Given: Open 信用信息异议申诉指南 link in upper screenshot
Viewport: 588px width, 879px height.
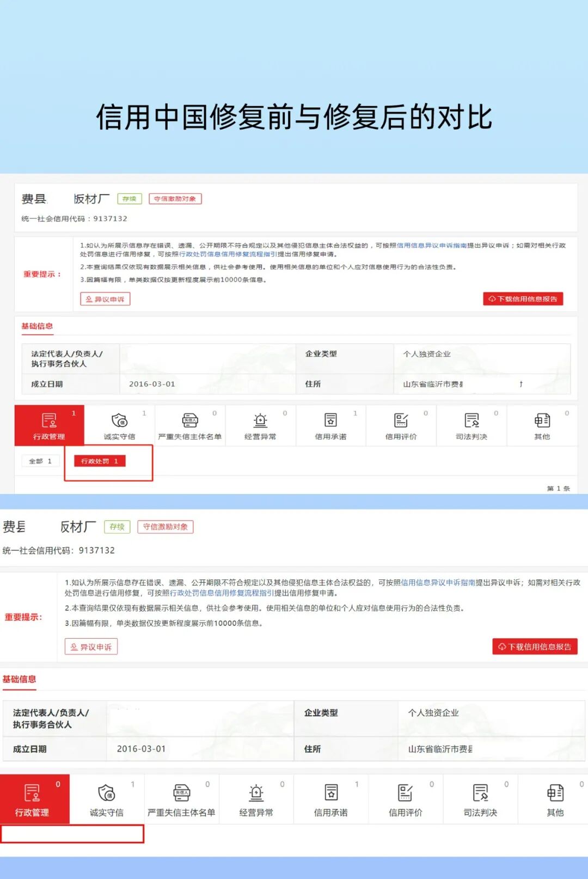Looking at the screenshot, I should point(432,246).
